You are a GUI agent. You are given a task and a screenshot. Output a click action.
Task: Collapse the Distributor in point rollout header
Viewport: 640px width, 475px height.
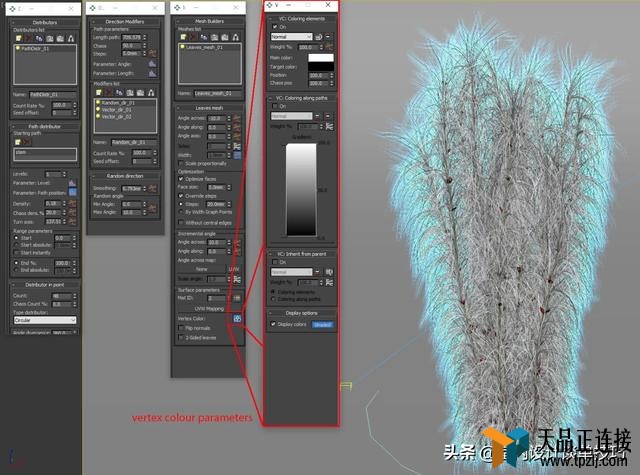coord(44,284)
